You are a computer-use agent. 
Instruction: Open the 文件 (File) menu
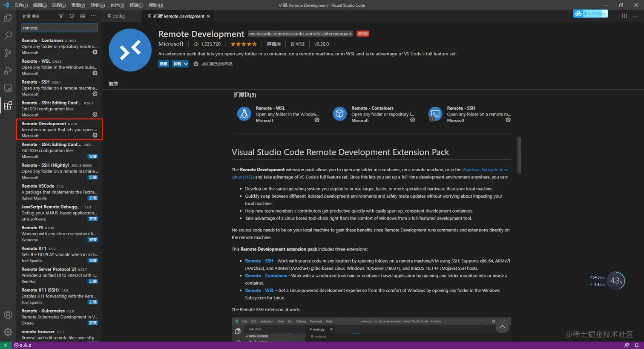[x=21, y=5]
